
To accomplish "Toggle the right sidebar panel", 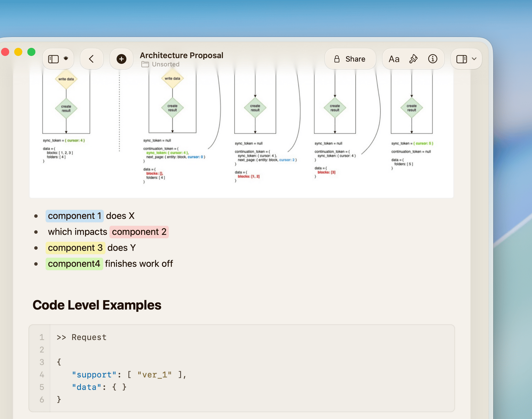I will point(461,59).
